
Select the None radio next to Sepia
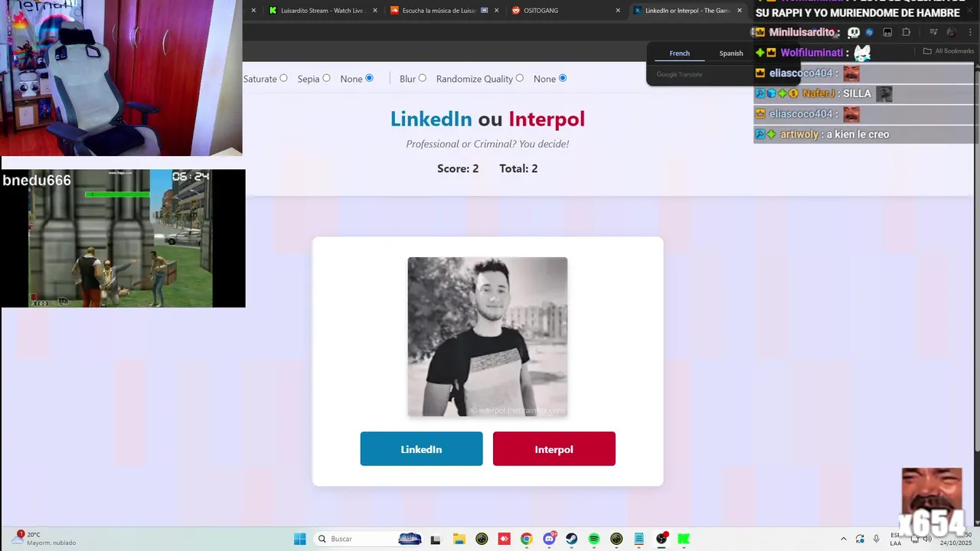[x=369, y=78]
